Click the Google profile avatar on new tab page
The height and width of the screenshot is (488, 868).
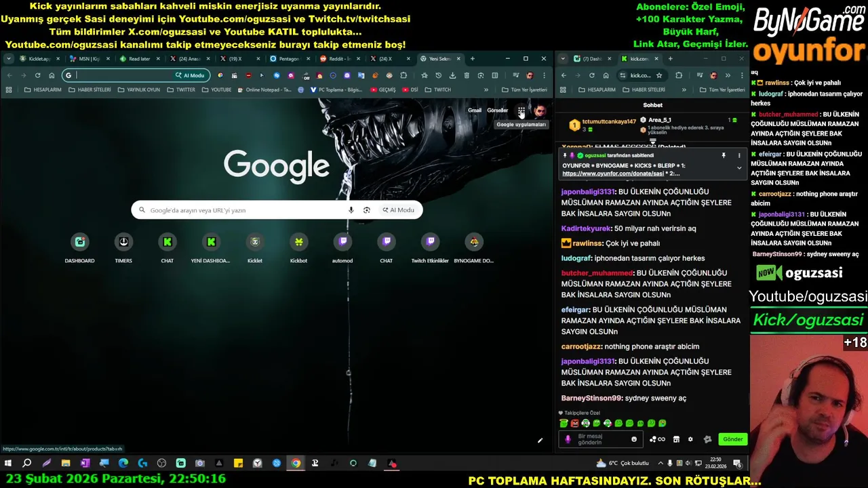540,110
